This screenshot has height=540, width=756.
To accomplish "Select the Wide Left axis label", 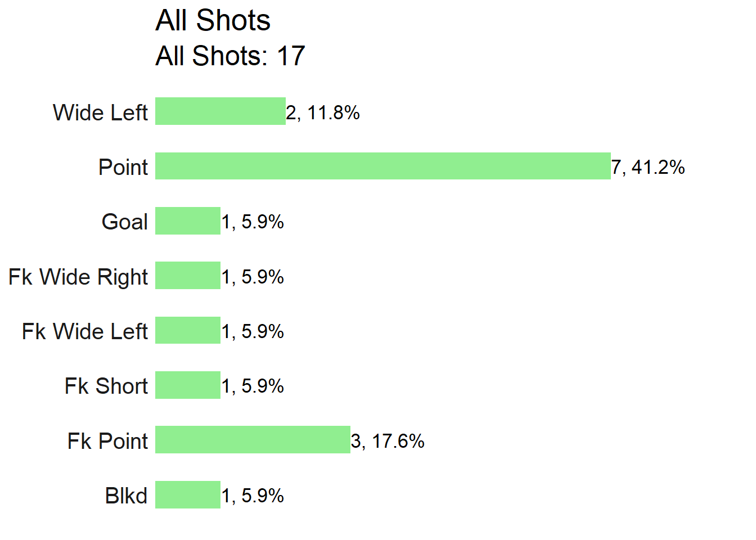I will point(100,112).
